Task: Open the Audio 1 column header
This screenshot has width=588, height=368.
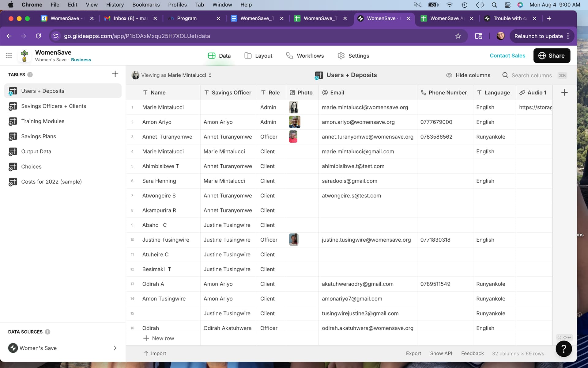Action: (x=534, y=93)
